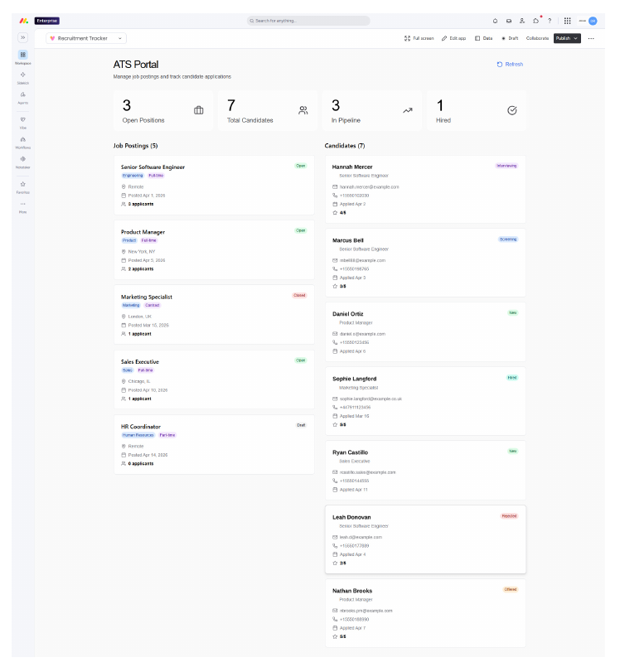Viewport: 620px width, 672px height.
Task: Open Workflows from the sidebar
Action: point(22,139)
